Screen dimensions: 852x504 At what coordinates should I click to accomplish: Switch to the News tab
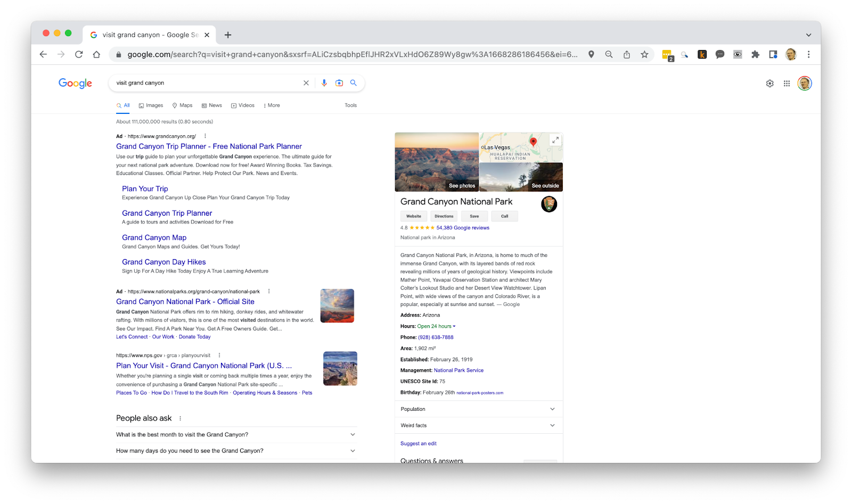(212, 105)
